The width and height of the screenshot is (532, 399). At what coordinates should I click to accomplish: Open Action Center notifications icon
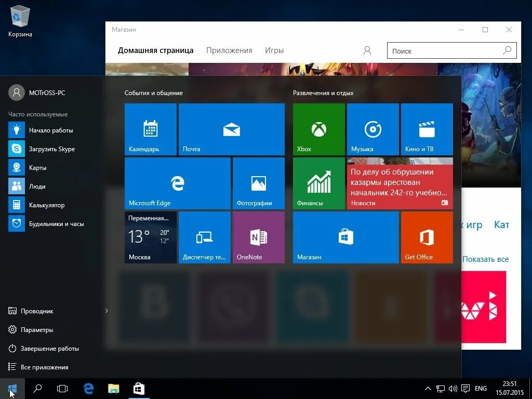point(465,389)
